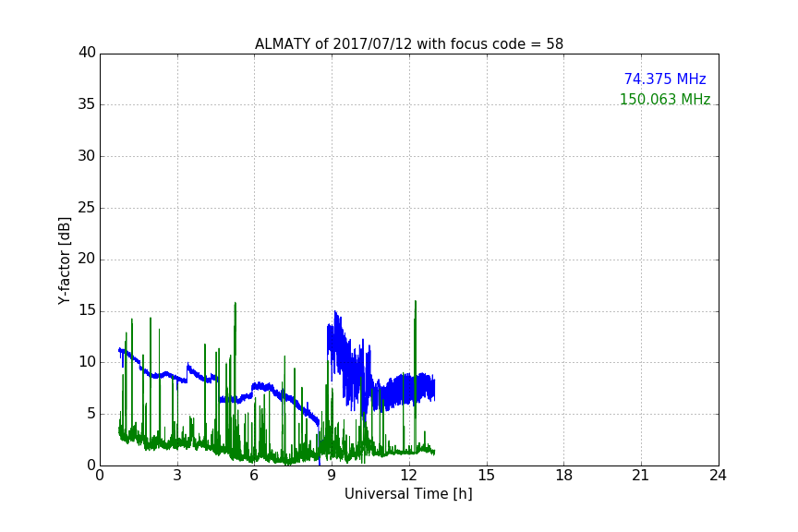This screenshot has height=532, width=798.
Task: Click the x-axis tick label 24
Action: pos(718,476)
